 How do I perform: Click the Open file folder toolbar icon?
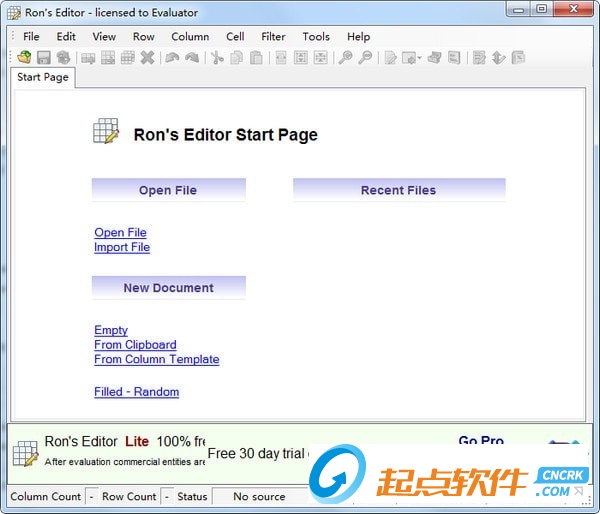click(x=24, y=58)
